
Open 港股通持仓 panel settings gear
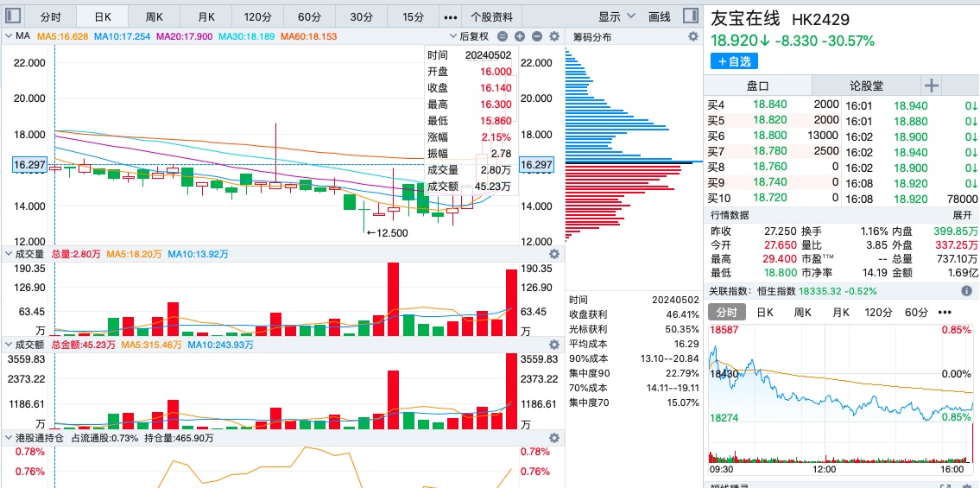coord(553,438)
